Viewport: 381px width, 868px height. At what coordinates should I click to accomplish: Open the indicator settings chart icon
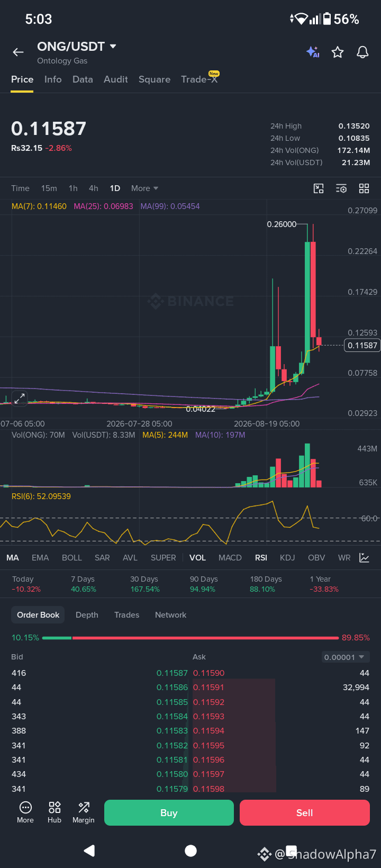click(364, 557)
